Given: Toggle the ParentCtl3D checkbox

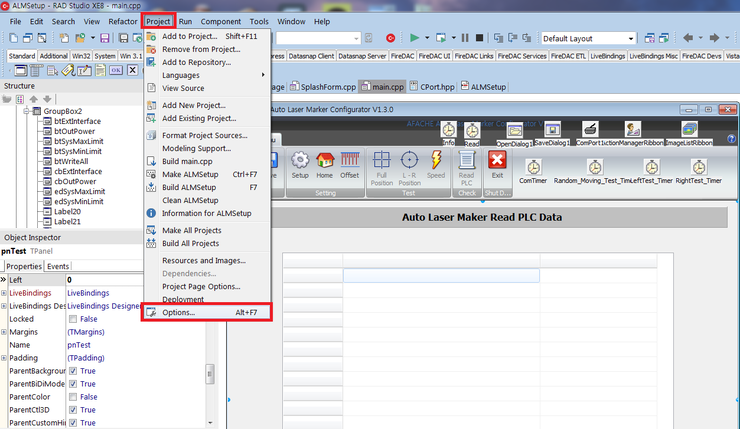Looking at the screenshot, I should click(73, 410).
